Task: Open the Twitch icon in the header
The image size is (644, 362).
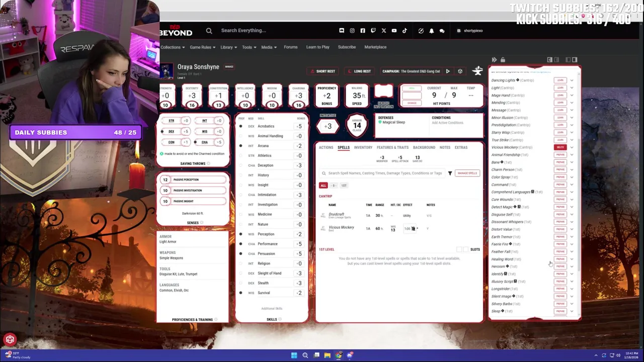Action: [x=373, y=31]
